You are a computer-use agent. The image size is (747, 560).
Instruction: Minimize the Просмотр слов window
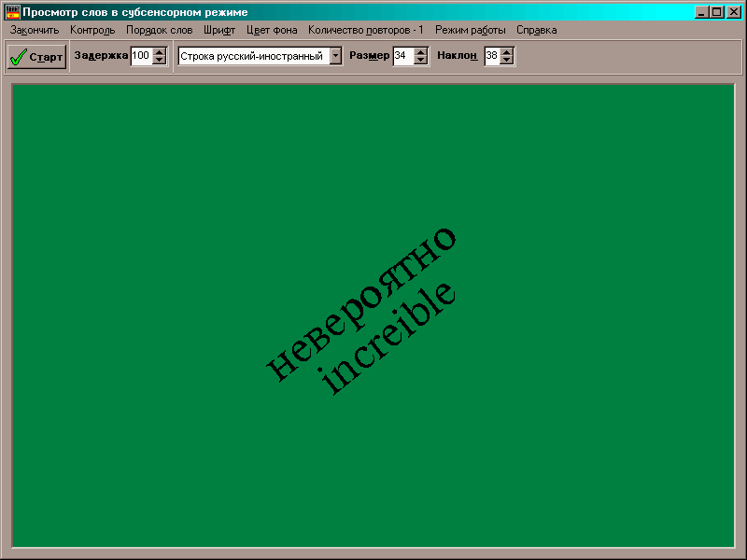tap(701, 12)
